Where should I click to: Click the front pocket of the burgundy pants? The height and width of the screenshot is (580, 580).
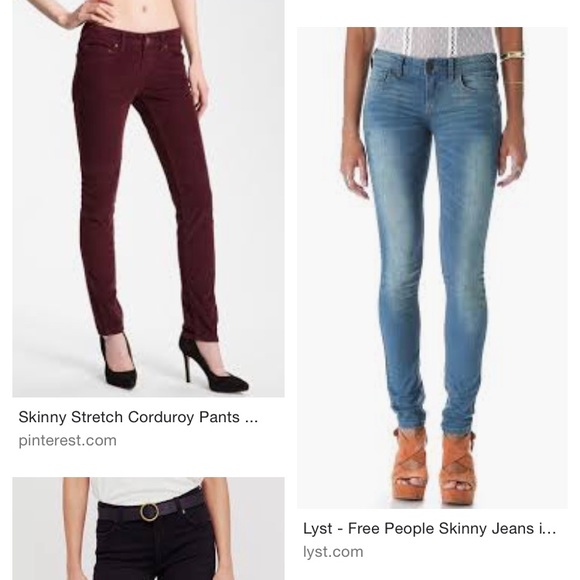coord(96,50)
